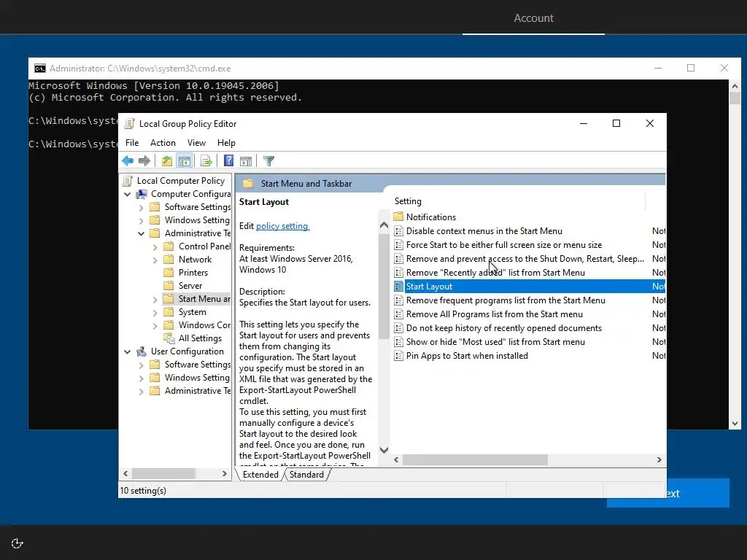Expand Windows Settings under Computer Configuration
747x560 pixels.
pyautogui.click(x=141, y=220)
